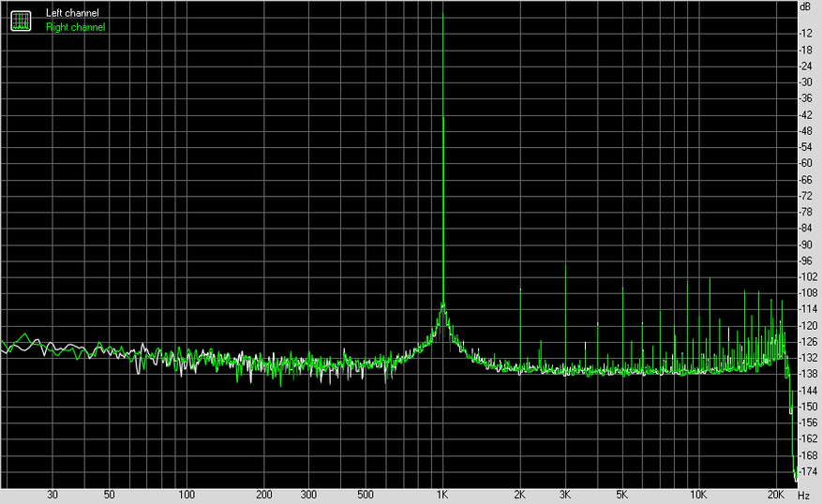This screenshot has width=822, height=504.
Task: Click the -12 dB scale label
Action: [x=806, y=33]
